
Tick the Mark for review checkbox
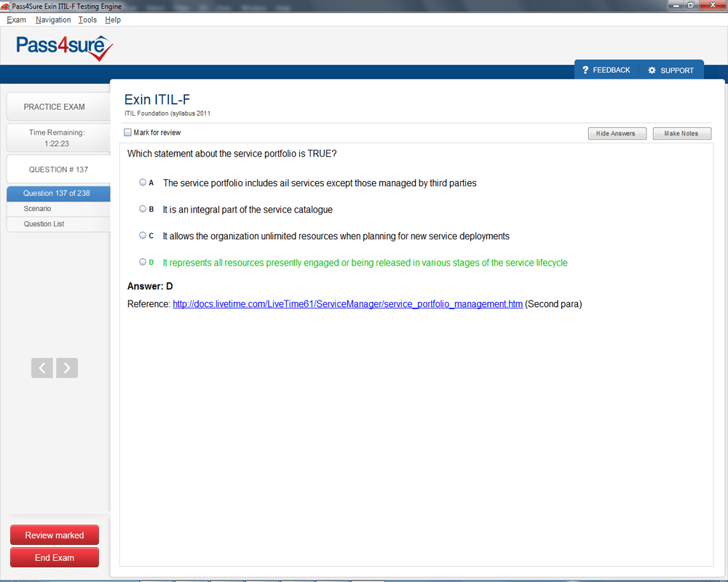pyautogui.click(x=127, y=132)
